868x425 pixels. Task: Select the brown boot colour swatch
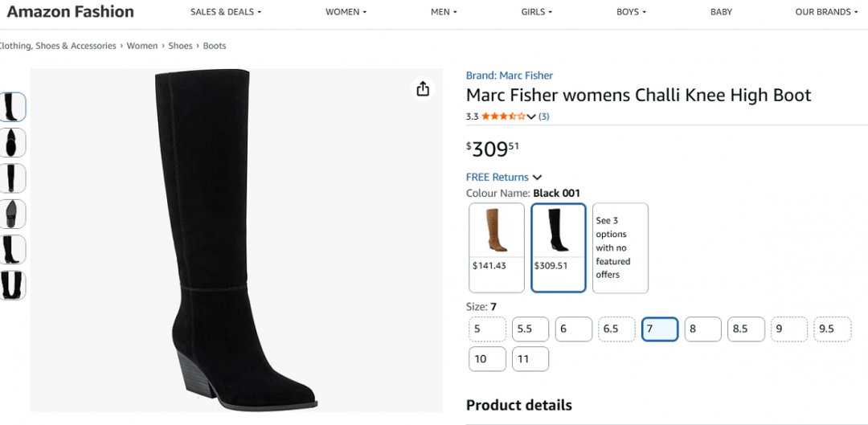[x=497, y=247]
